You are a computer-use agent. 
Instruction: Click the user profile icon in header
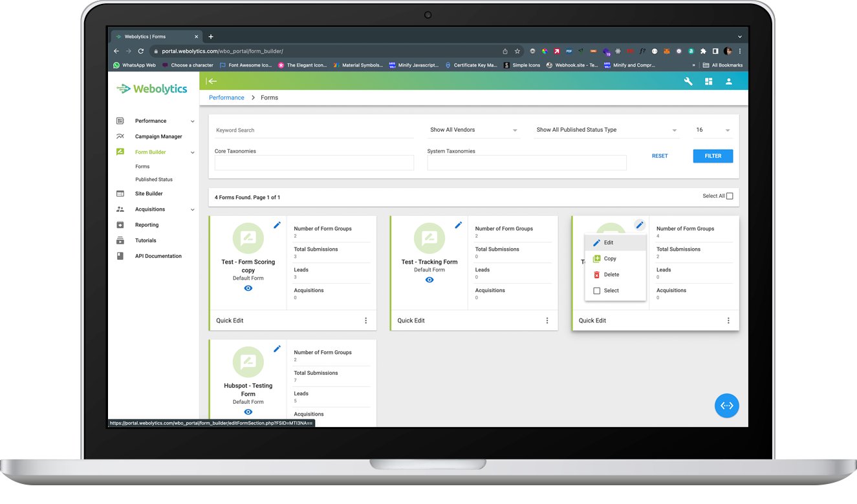pyautogui.click(x=728, y=81)
